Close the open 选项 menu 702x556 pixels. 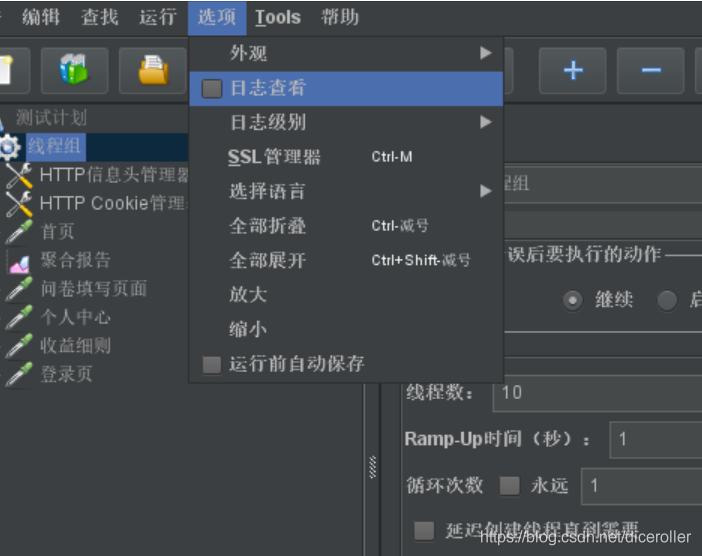tap(217, 18)
